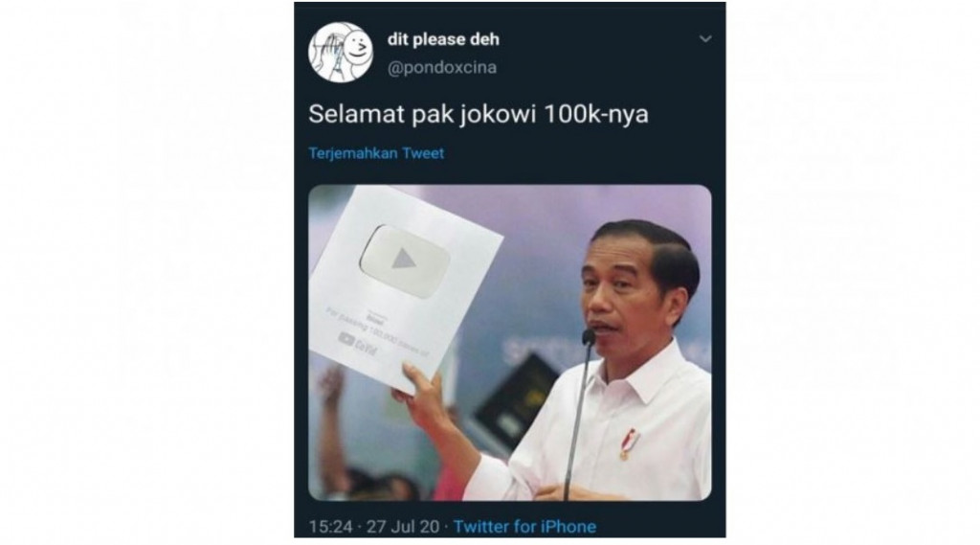Screen dimensions: 980x545
Task: Click the microphone head in the photo
Action: [x=589, y=338]
